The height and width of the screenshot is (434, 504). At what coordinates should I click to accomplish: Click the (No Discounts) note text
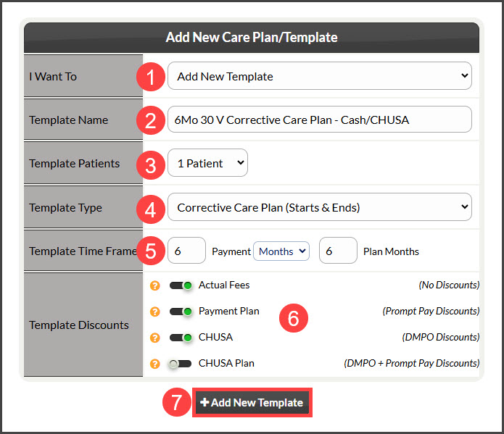coord(449,285)
